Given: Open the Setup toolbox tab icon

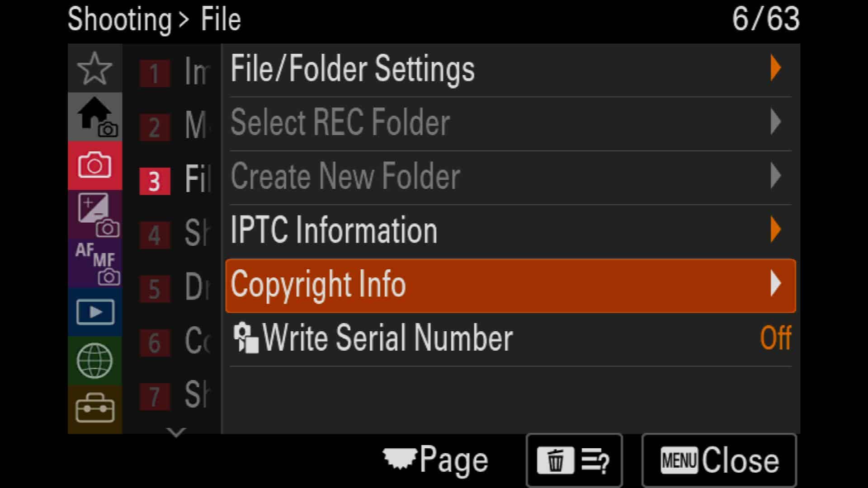Looking at the screenshot, I should click(94, 409).
